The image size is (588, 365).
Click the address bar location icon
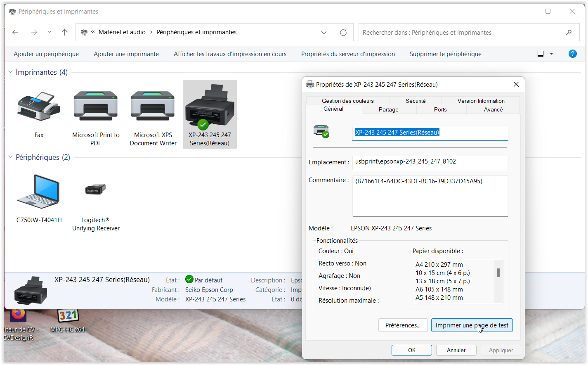(84, 32)
